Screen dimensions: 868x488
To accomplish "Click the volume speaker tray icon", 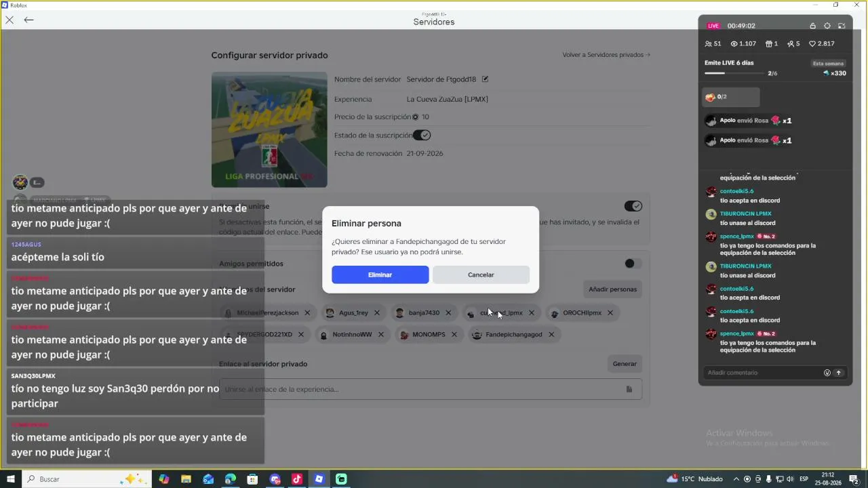I will 790,479.
